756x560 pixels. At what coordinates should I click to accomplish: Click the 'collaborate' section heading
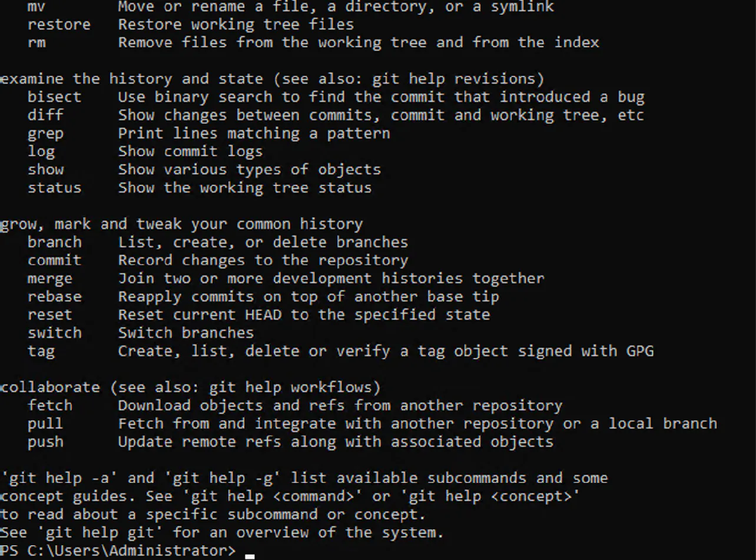click(x=50, y=387)
